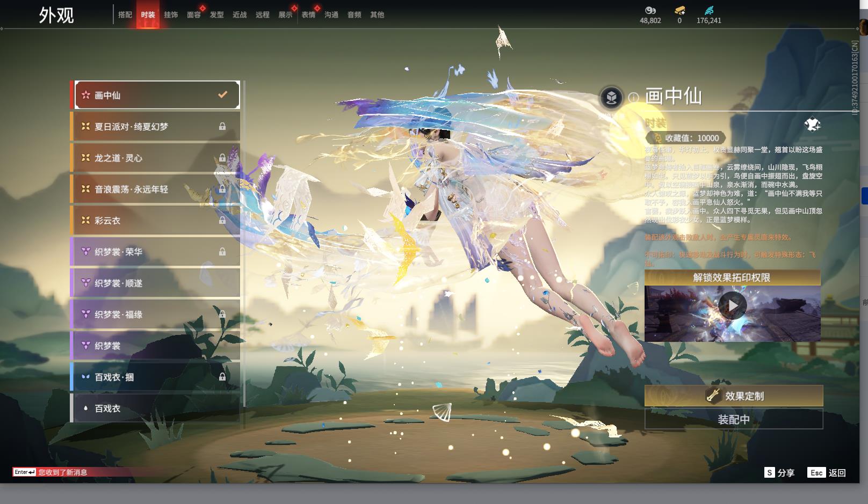Go to the 表情 tab
Viewport: 868px width, 504px height.
pyautogui.click(x=308, y=15)
